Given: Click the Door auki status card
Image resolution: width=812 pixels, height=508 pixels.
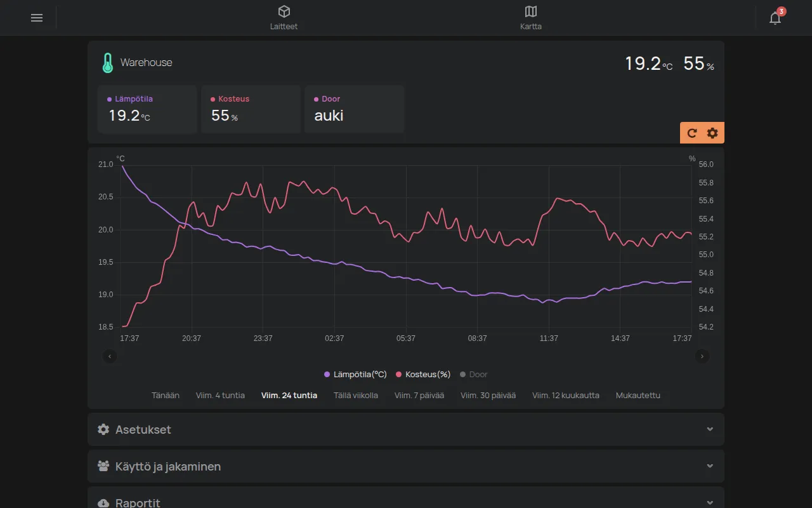Looking at the screenshot, I should [355, 109].
